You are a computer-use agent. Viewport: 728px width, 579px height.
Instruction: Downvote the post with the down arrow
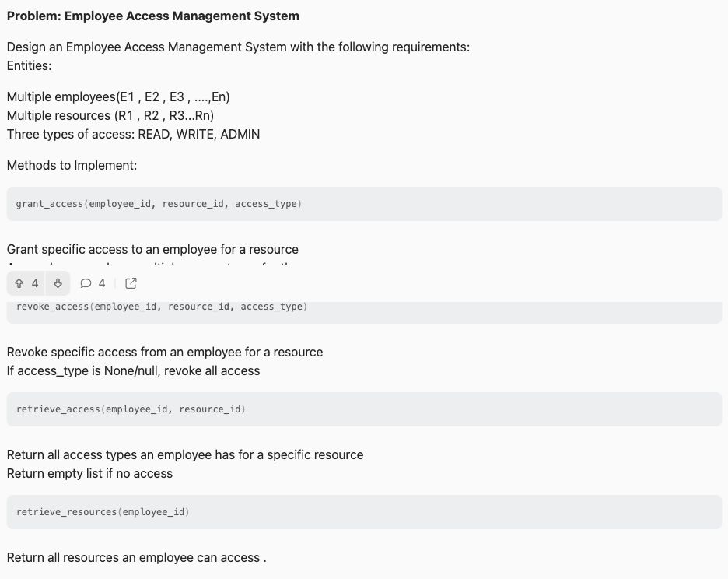point(58,283)
